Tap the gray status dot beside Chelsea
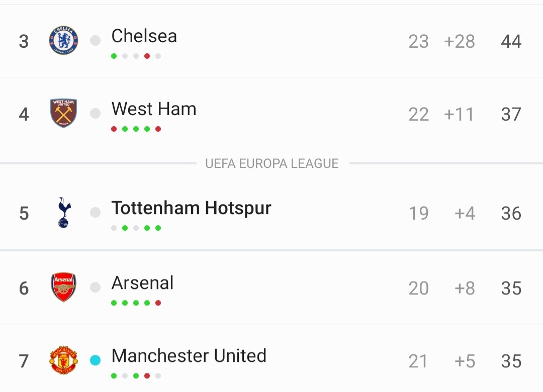 tap(95, 41)
